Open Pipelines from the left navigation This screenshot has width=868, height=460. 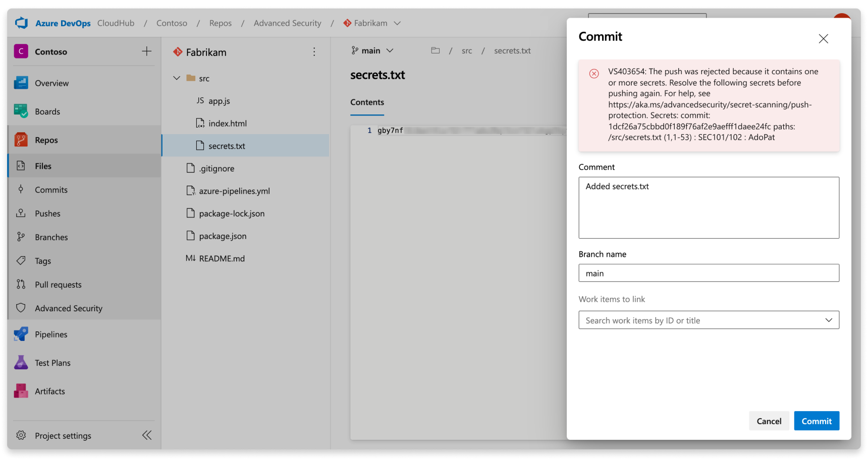pyautogui.click(x=50, y=334)
